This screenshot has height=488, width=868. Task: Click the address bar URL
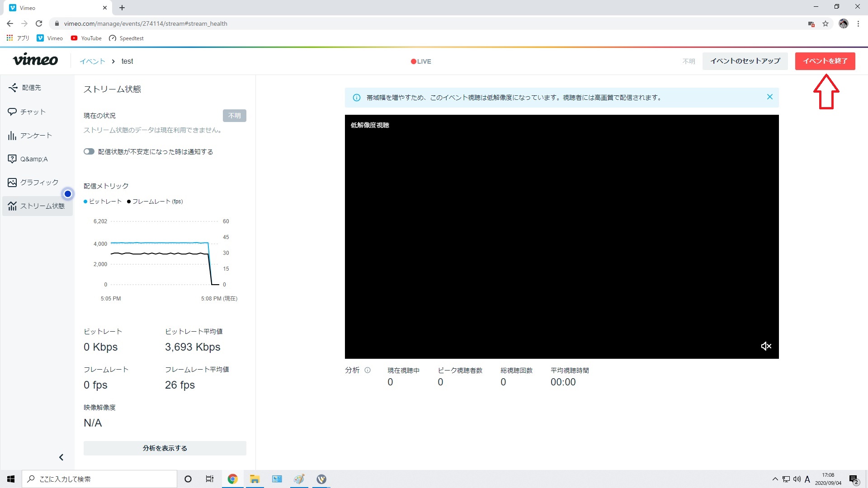point(146,23)
